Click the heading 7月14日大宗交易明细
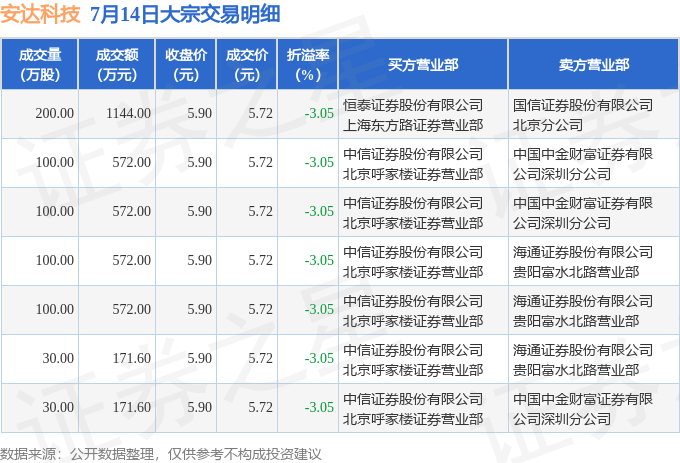 coord(185,14)
